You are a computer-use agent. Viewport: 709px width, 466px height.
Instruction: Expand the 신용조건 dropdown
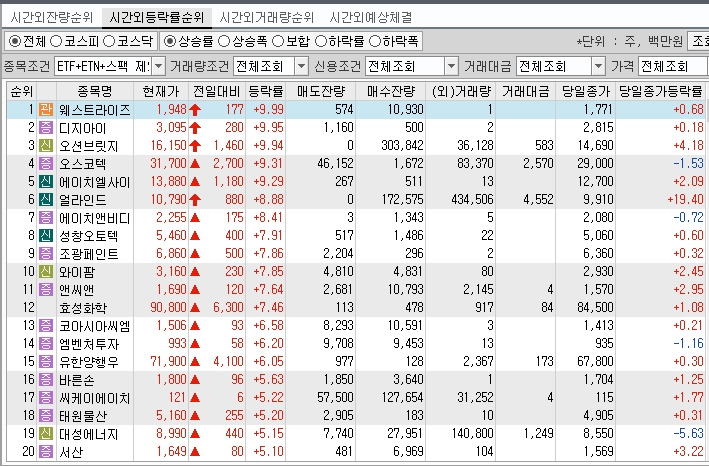(x=451, y=66)
